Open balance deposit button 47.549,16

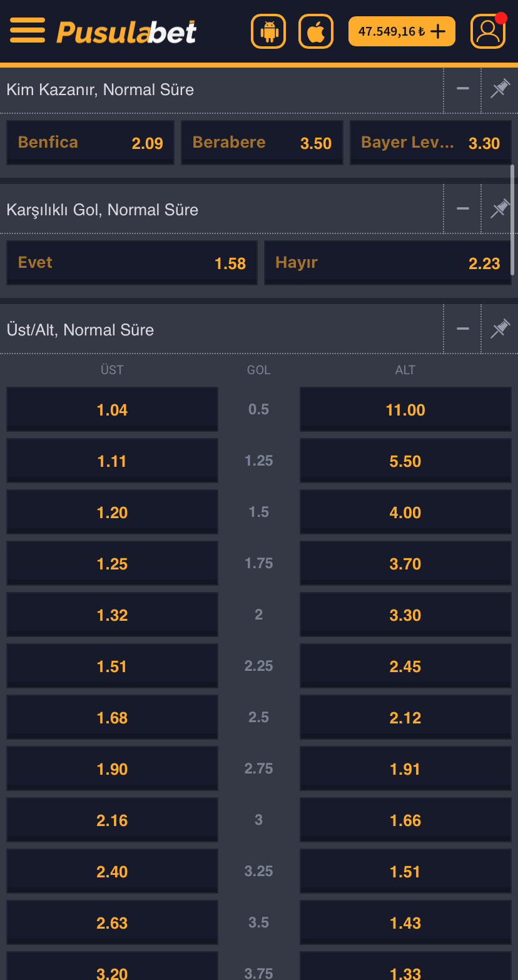[402, 31]
